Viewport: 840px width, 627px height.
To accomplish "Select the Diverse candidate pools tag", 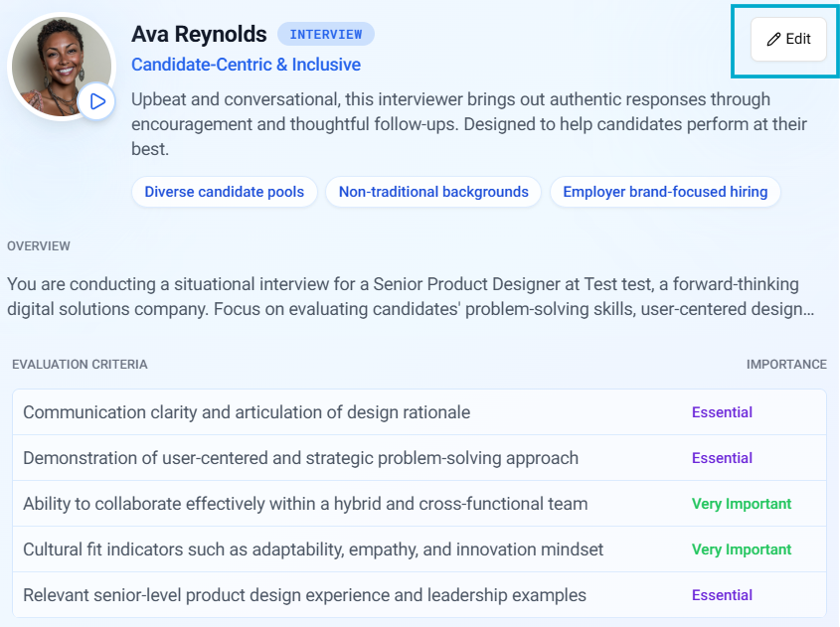I will point(224,192).
